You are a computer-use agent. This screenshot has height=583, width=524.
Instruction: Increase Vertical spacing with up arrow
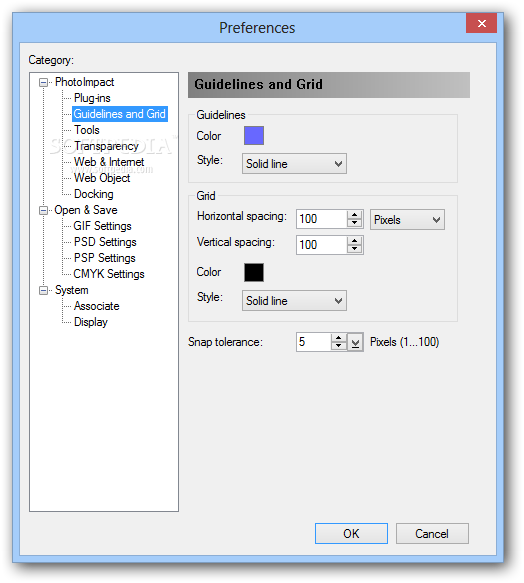coord(355,241)
